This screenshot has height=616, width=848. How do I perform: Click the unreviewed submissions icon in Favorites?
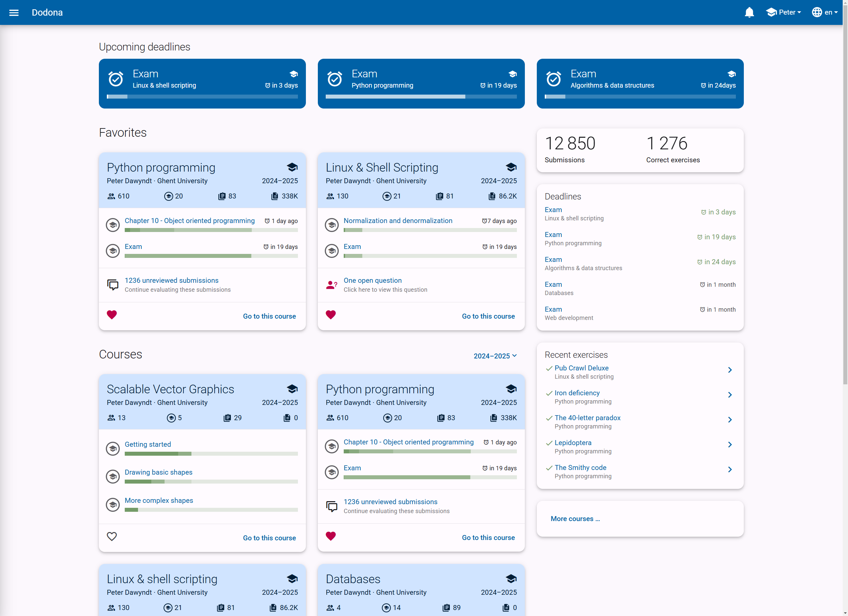112,285
